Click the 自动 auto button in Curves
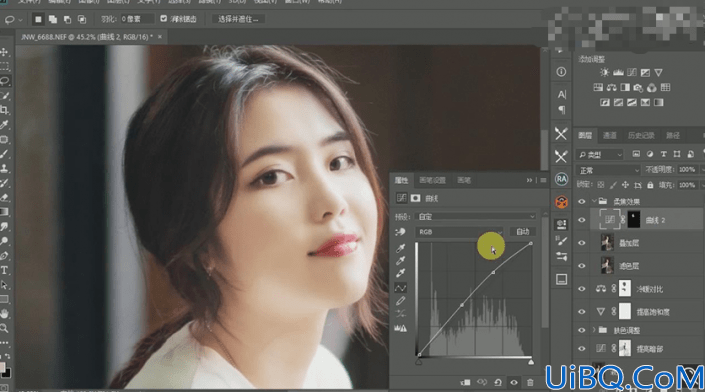 523,232
